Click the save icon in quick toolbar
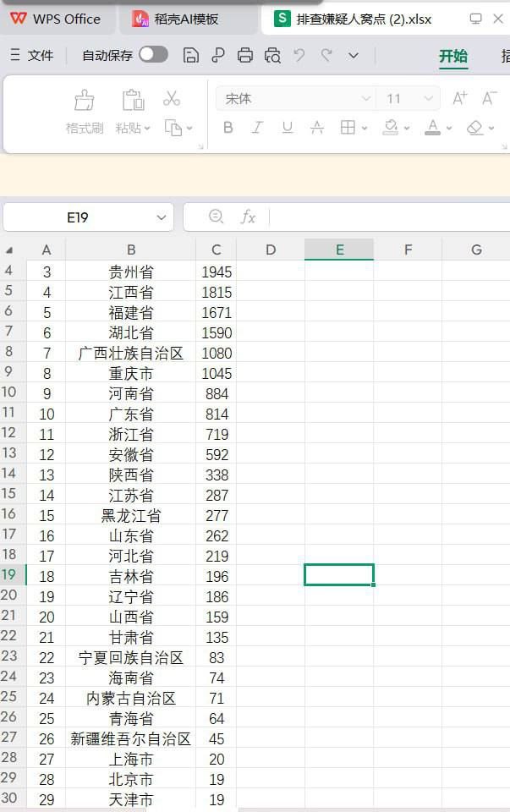Image resolution: width=510 pixels, height=812 pixels. (x=191, y=55)
